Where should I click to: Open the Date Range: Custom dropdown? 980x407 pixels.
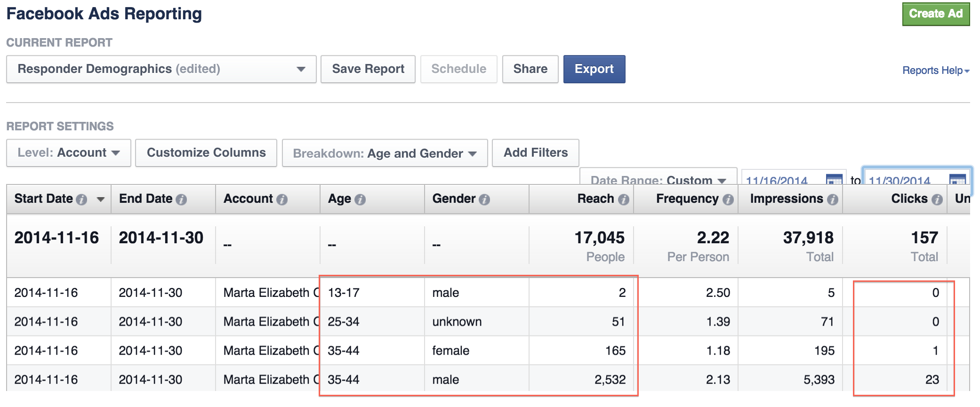(x=658, y=176)
